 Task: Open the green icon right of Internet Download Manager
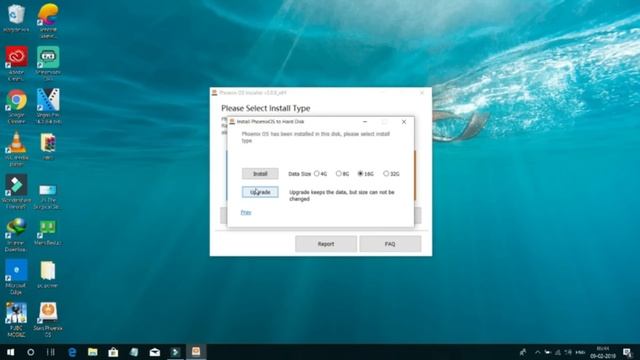(x=48, y=233)
